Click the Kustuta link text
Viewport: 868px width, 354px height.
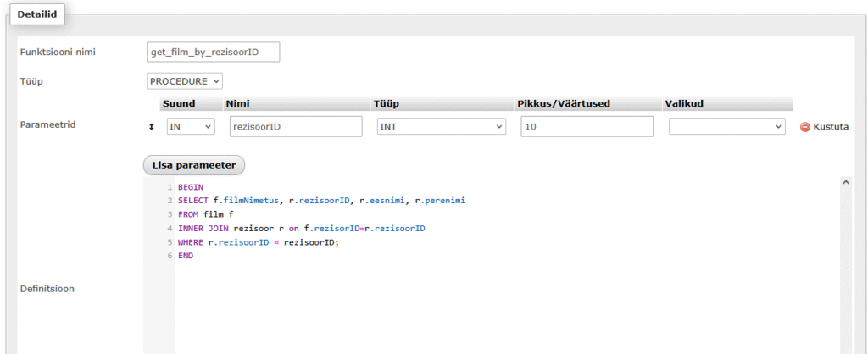831,127
